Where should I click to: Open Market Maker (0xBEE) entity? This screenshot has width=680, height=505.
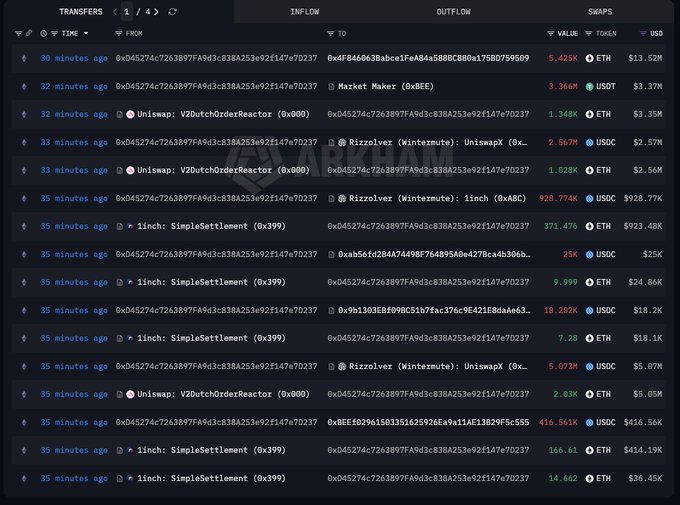pos(386,86)
